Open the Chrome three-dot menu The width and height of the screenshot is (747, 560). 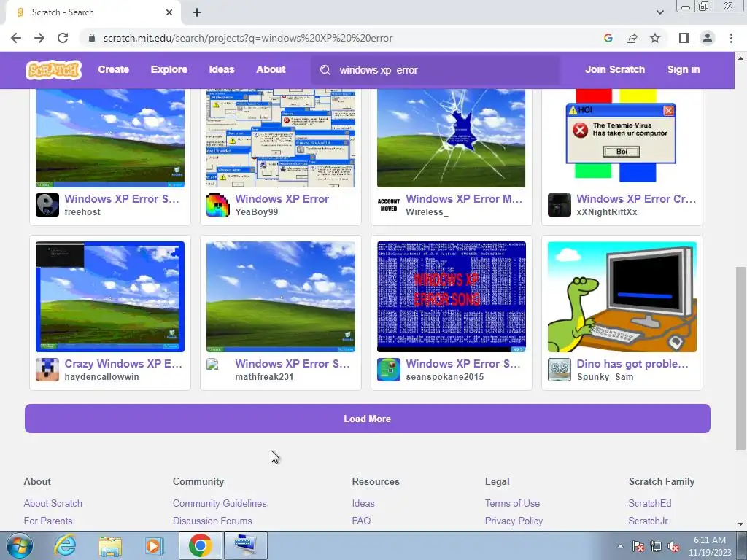tap(731, 38)
